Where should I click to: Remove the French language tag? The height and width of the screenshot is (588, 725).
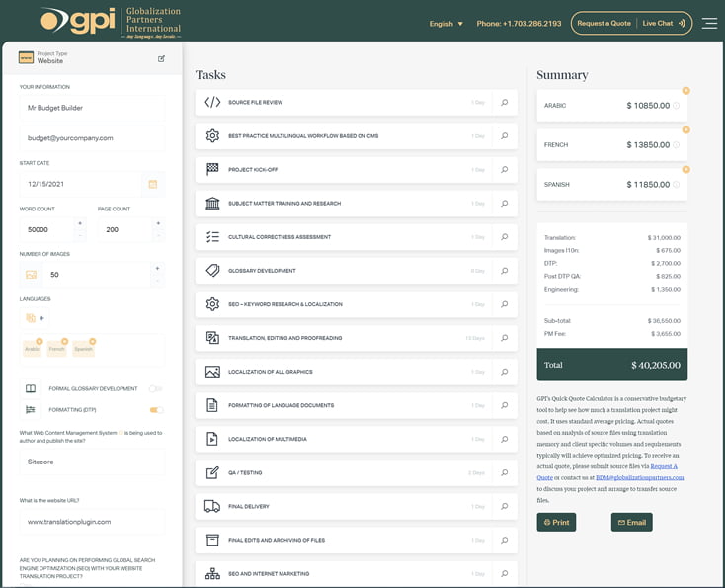pos(65,341)
